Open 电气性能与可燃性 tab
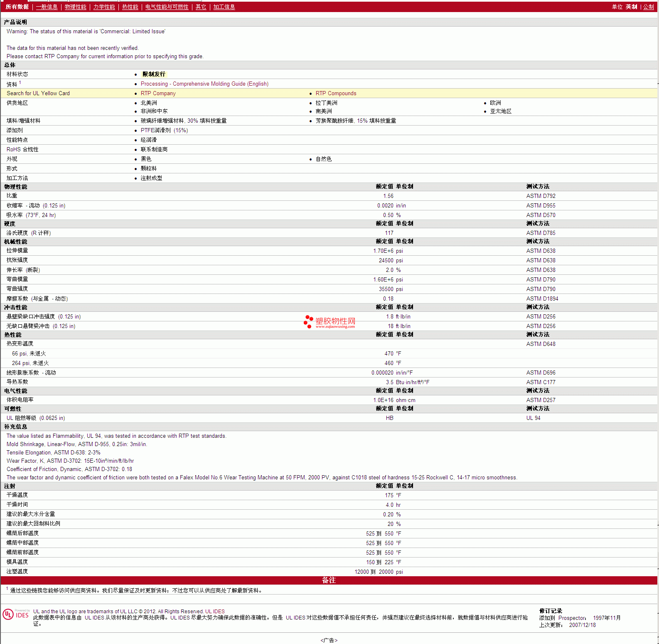Viewport: 659px width, 644px height. [x=167, y=7]
